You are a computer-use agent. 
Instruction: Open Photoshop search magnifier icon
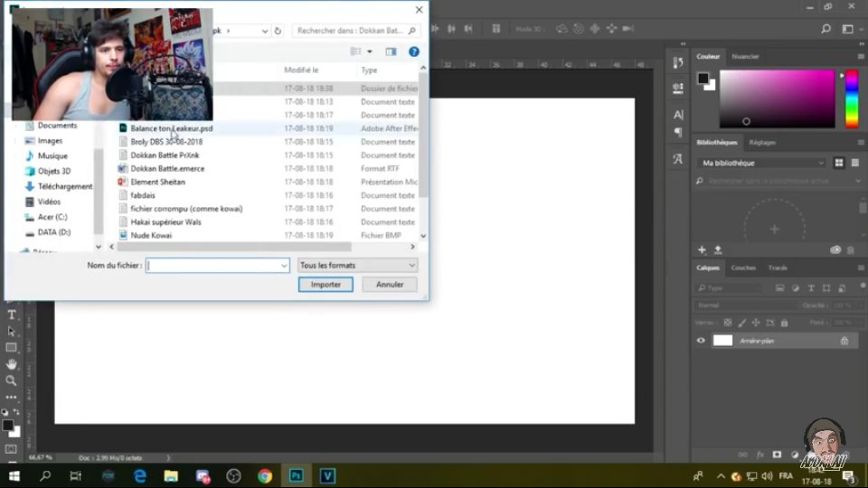pos(826,29)
